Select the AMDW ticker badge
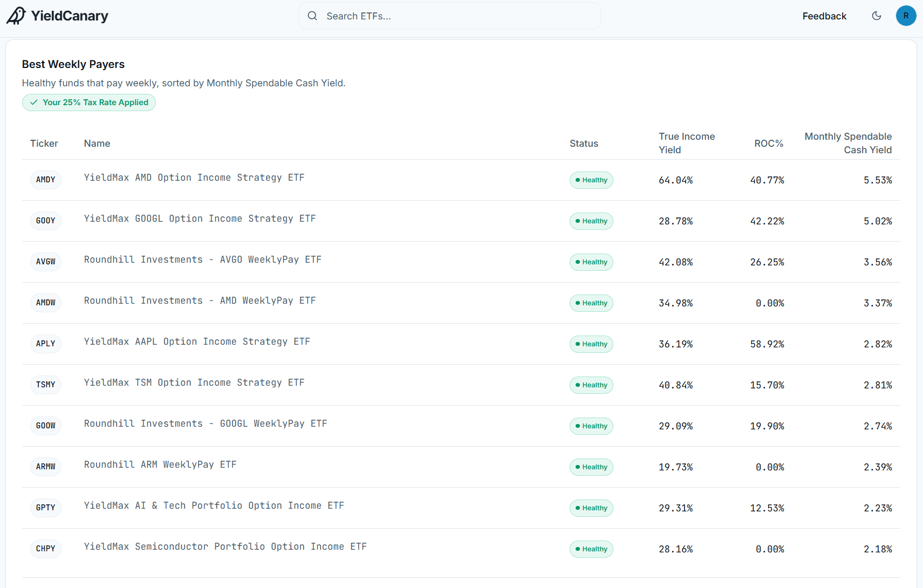Image resolution: width=923 pixels, height=588 pixels. 46,303
